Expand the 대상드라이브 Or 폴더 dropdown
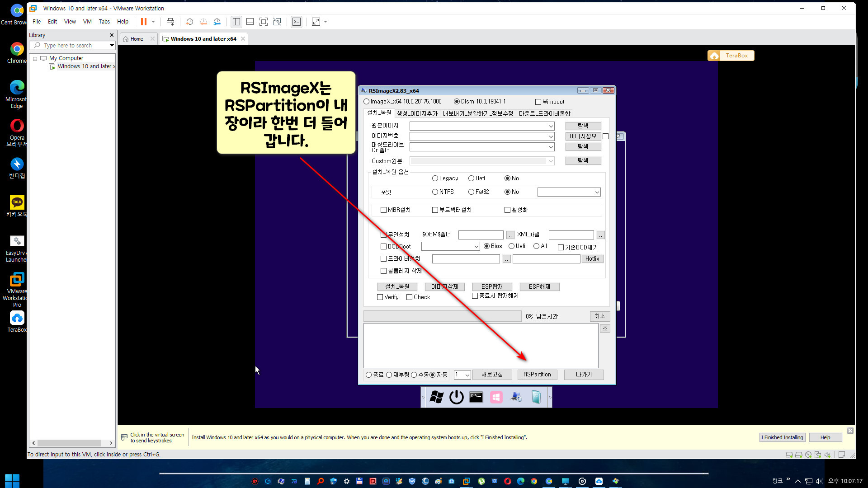 click(x=550, y=147)
